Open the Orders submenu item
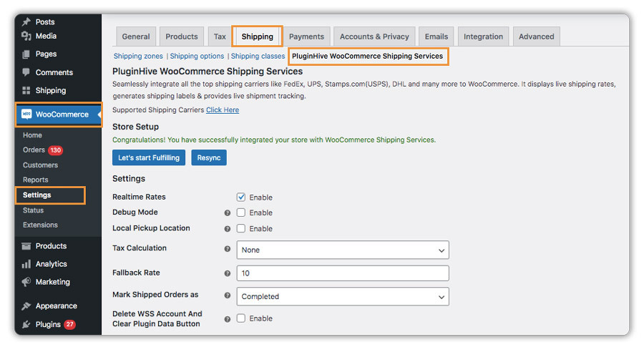Screen dimensions: 644x347 (x=34, y=150)
